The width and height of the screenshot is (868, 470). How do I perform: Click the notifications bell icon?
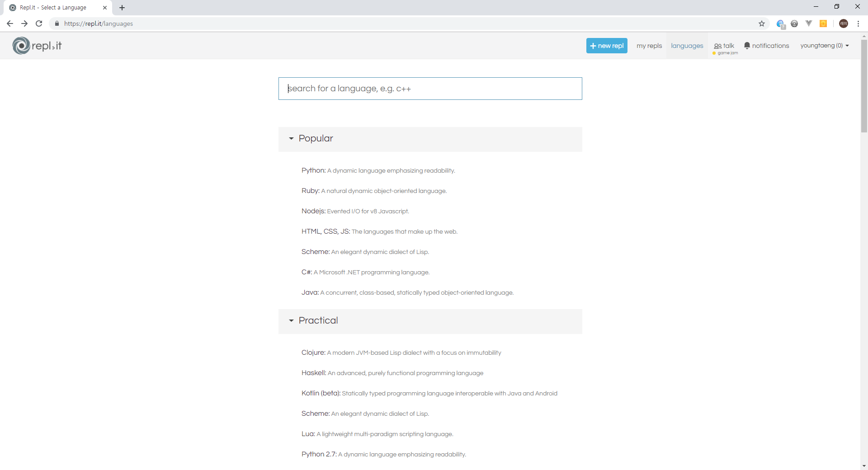pos(747,46)
